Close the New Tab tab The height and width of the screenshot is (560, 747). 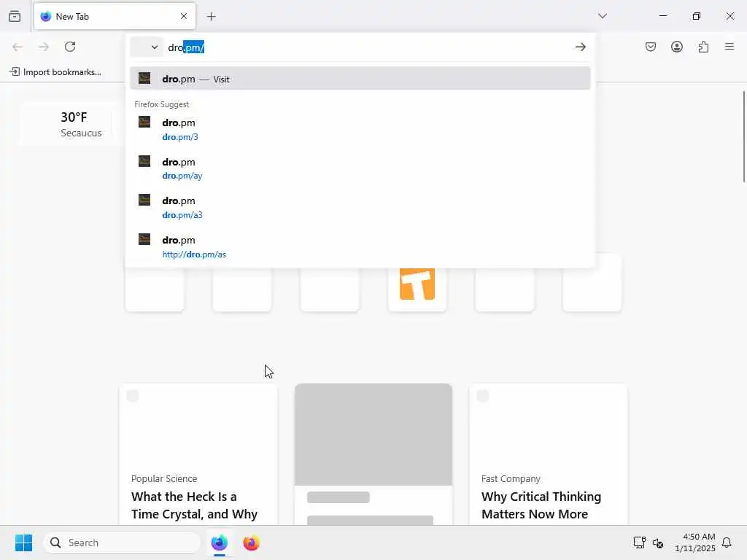(x=184, y=16)
